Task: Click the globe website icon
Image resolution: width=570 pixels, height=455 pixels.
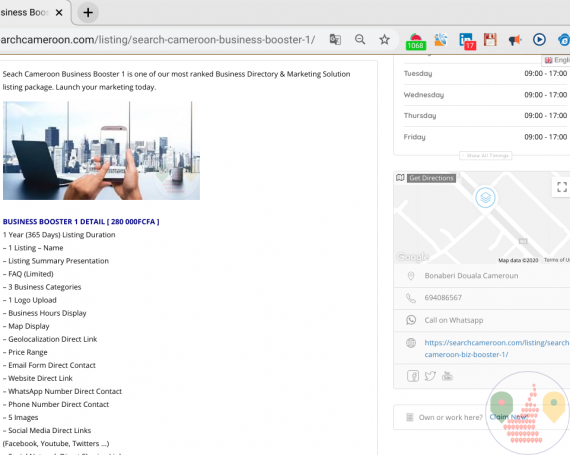Action: tap(411, 343)
